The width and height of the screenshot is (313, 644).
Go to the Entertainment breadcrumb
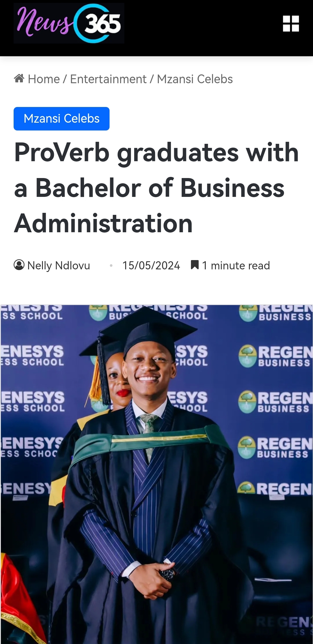(108, 79)
